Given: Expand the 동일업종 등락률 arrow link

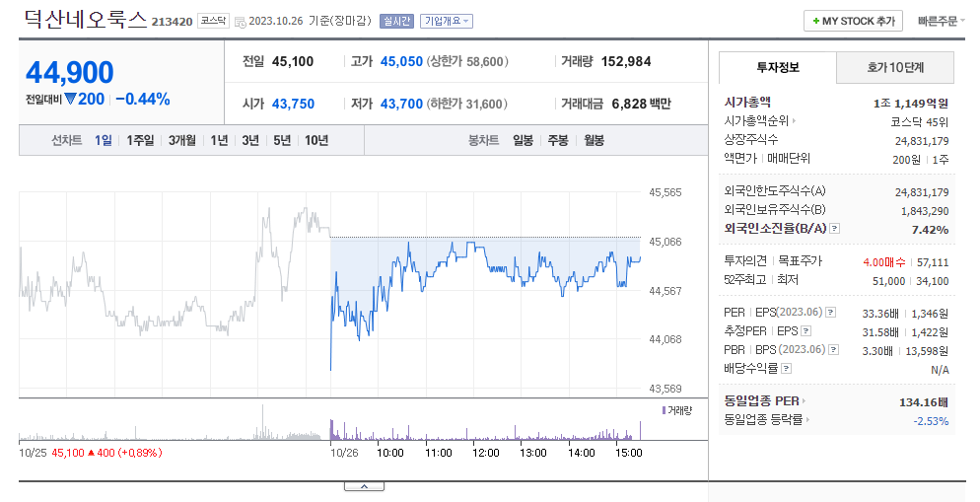Looking at the screenshot, I should pos(767,419).
